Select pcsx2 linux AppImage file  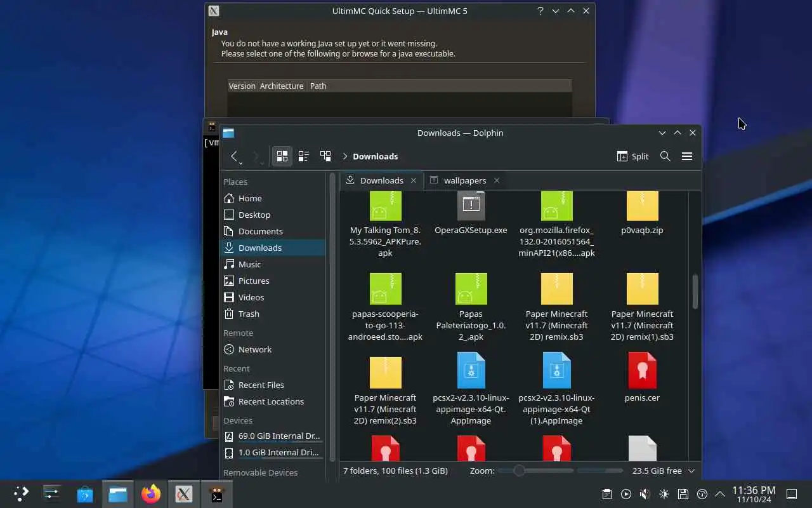click(471, 390)
